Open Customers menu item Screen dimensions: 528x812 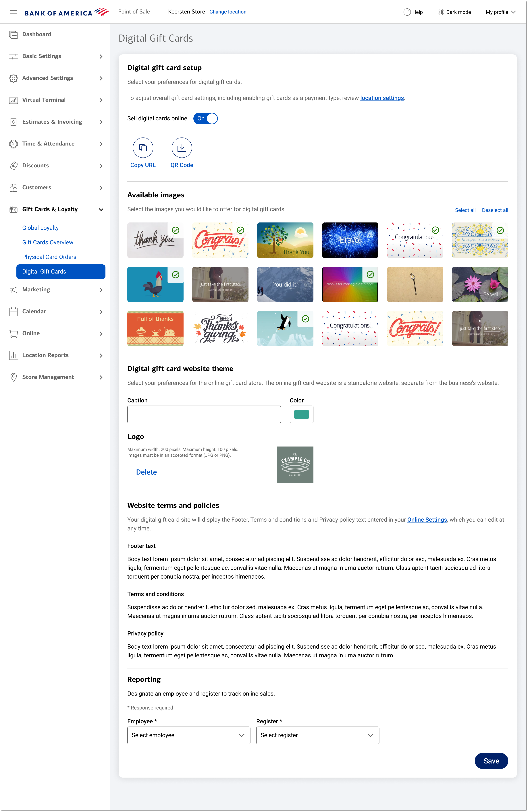36,187
